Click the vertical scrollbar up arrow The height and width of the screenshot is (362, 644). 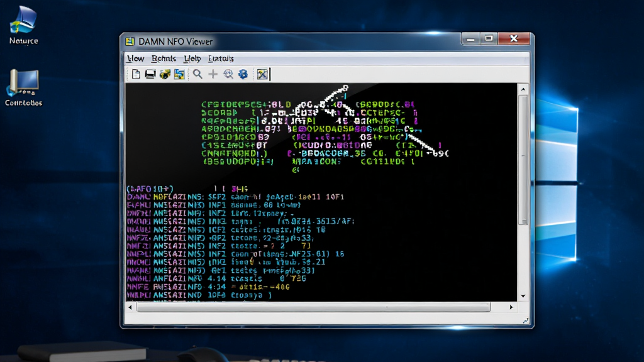pyautogui.click(x=523, y=89)
